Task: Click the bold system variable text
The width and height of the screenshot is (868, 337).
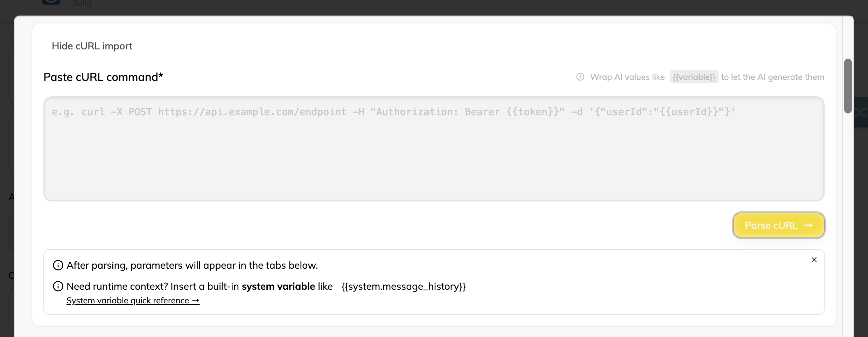Action: pyautogui.click(x=278, y=287)
